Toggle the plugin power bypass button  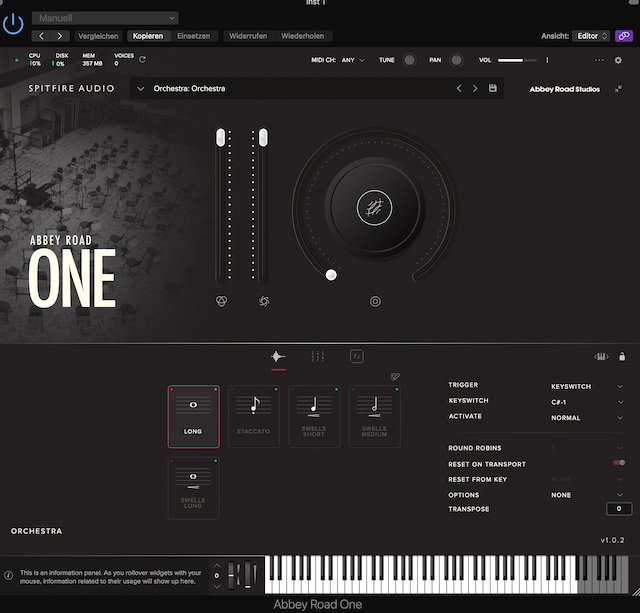[x=13, y=24]
